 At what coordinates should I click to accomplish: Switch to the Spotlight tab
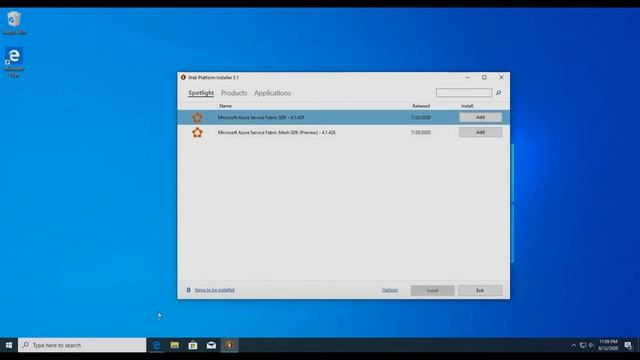(201, 93)
